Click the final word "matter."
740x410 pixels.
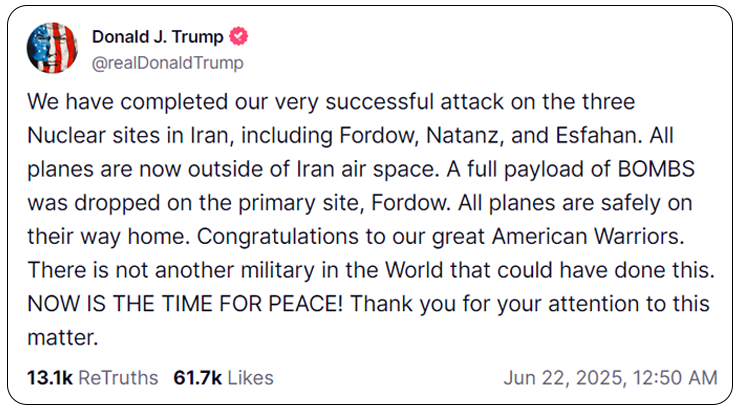pos(63,338)
